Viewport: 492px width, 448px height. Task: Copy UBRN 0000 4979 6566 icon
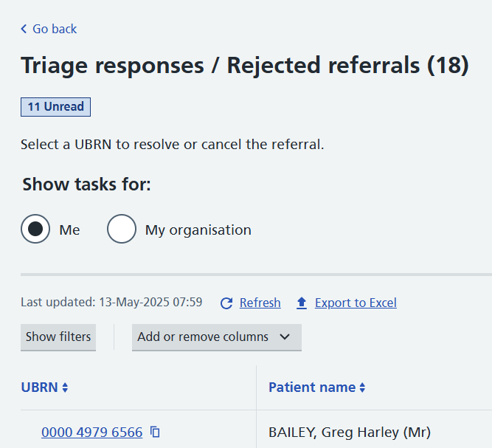155,432
